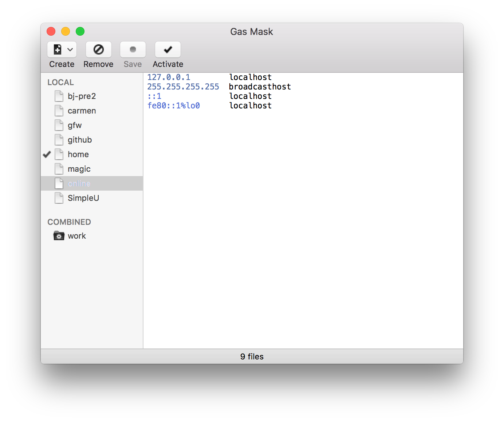Select the SimpleU file icon
Viewport: 504px width, 422px height.
coord(59,198)
